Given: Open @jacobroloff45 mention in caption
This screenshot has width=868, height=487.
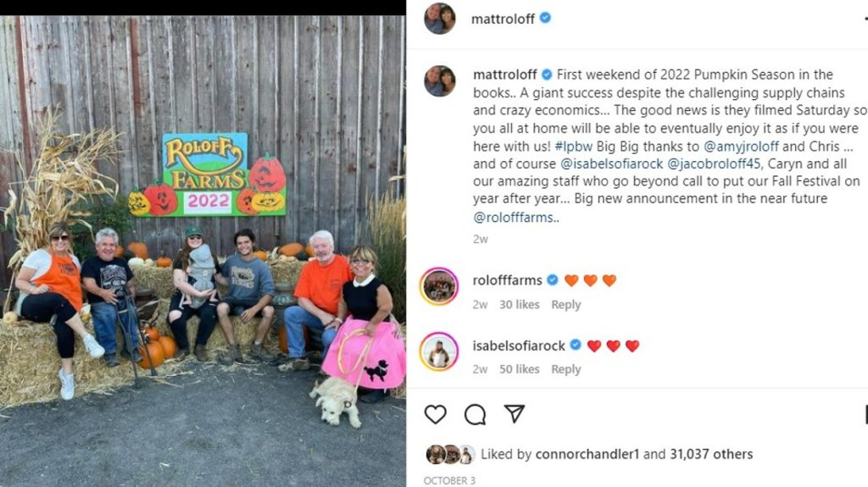Looking at the screenshot, I should coord(714,163).
